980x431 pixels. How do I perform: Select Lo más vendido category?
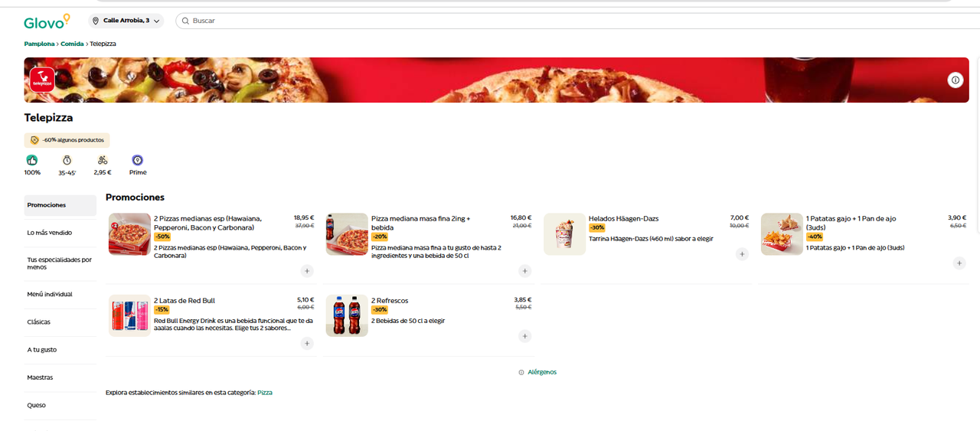point(60,233)
